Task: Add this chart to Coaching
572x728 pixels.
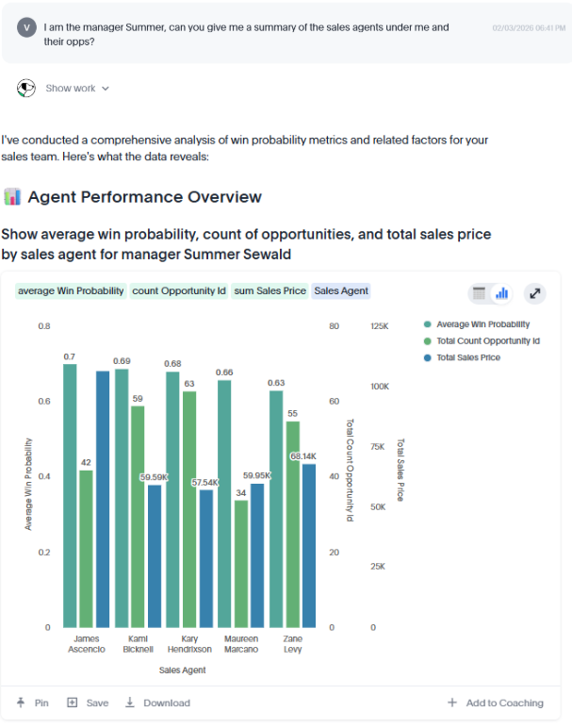Action: click(x=496, y=703)
